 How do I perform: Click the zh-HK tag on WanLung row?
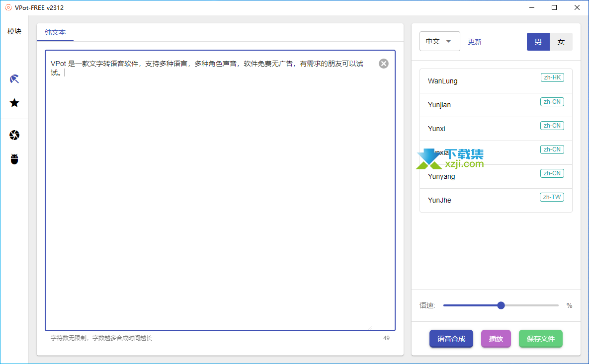552,77
